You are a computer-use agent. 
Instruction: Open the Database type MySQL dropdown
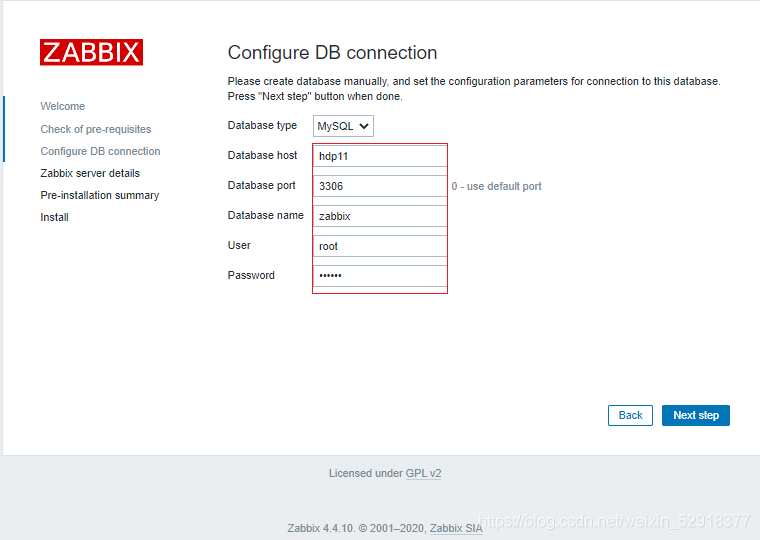coord(343,126)
